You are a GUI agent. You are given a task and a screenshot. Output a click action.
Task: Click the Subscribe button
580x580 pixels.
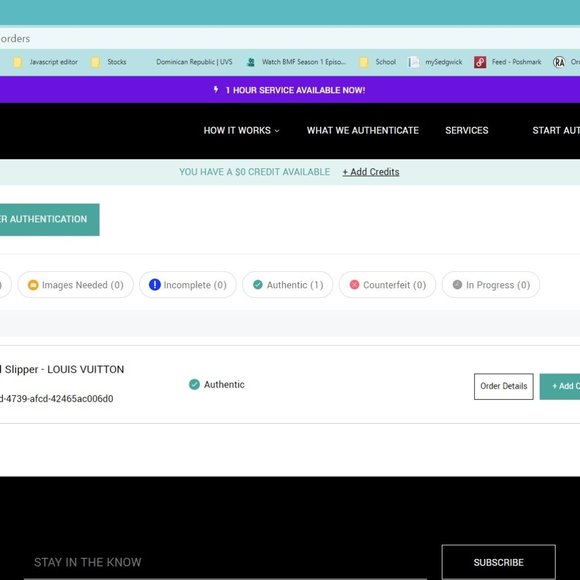pyautogui.click(x=498, y=562)
